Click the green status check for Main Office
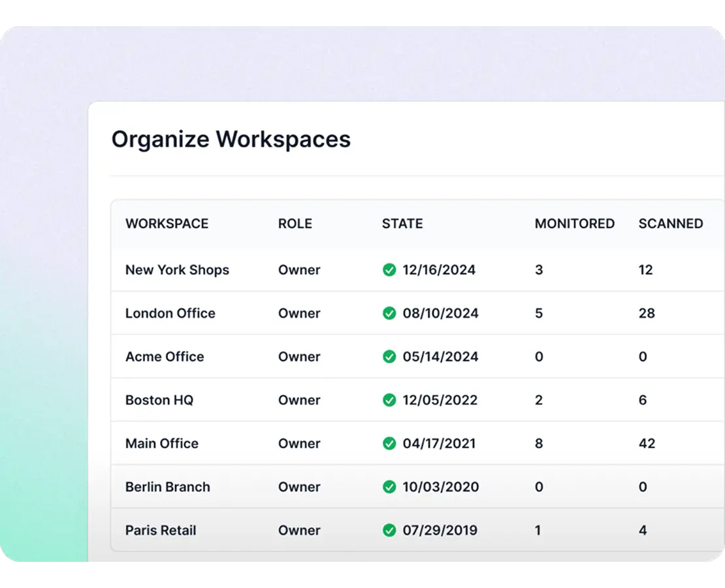 [389, 444]
